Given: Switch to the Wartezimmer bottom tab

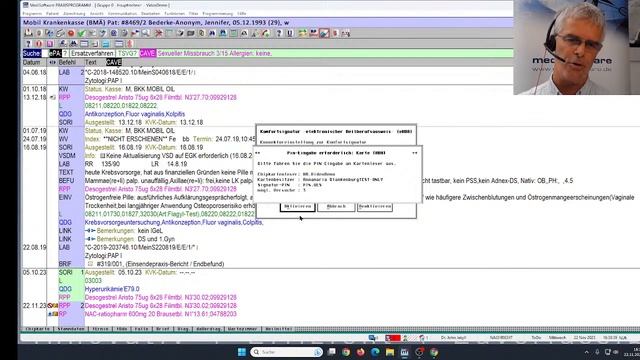Looking at the screenshot, I should coord(242,329).
